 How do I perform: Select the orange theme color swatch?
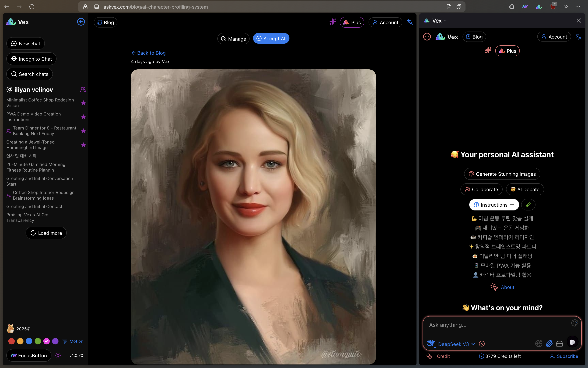20,341
